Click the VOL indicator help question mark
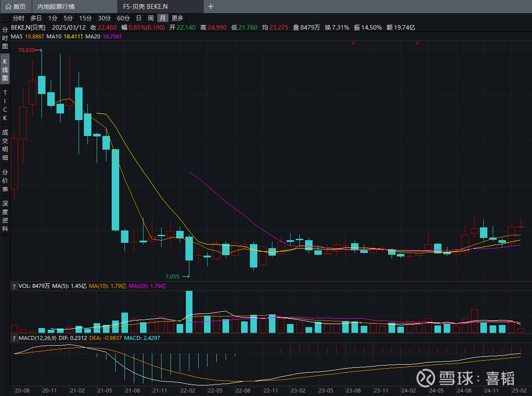532x396 pixels. tap(14, 286)
